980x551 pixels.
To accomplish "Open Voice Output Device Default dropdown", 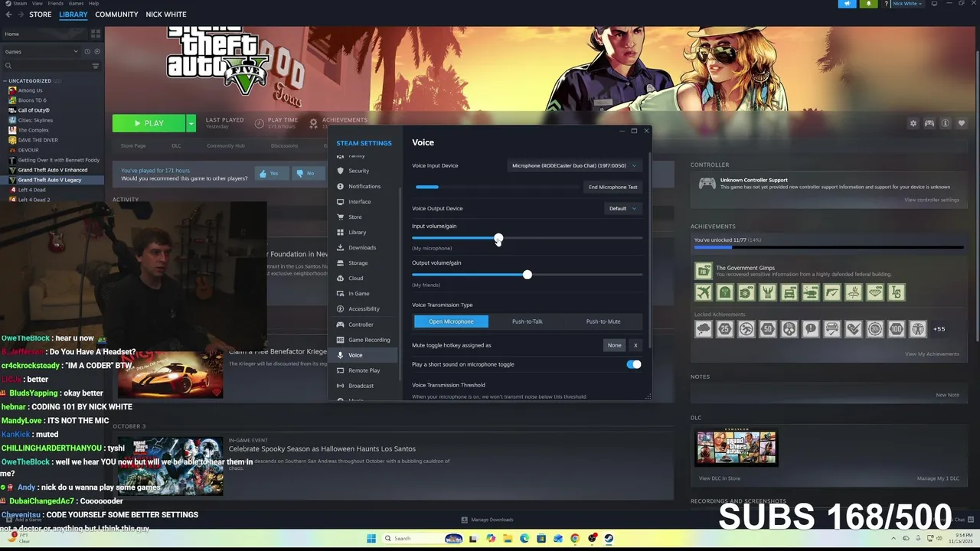I will pos(622,208).
